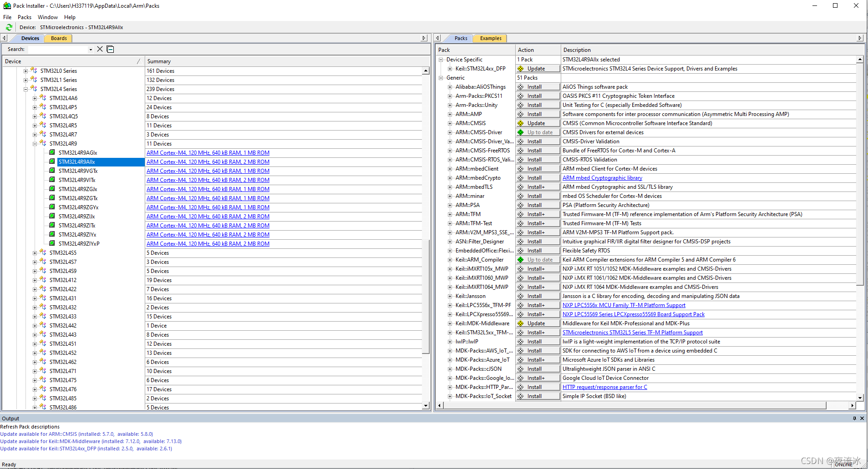The height and width of the screenshot is (469, 868).
Task: Open the Help menu
Action: [70, 17]
